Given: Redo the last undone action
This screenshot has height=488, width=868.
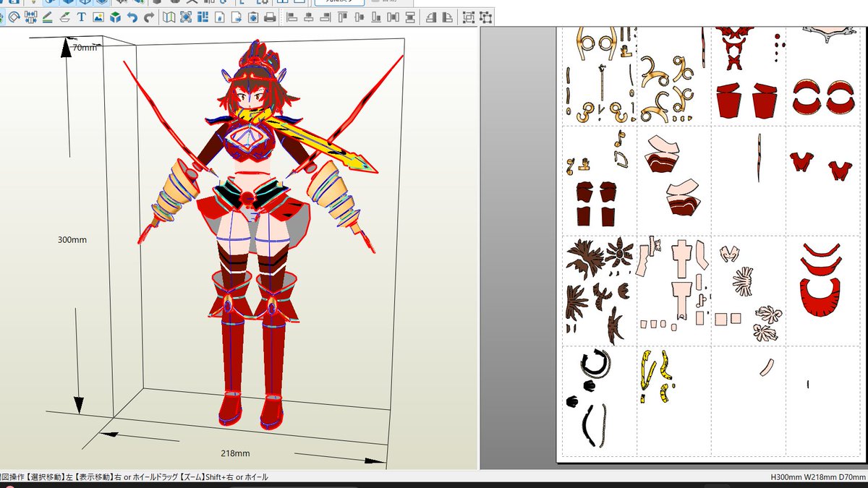Looking at the screenshot, I should tap(149, 17).
